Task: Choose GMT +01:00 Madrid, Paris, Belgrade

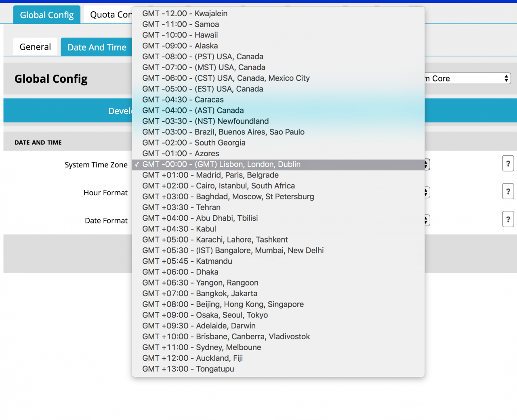Action: point(210,175)
